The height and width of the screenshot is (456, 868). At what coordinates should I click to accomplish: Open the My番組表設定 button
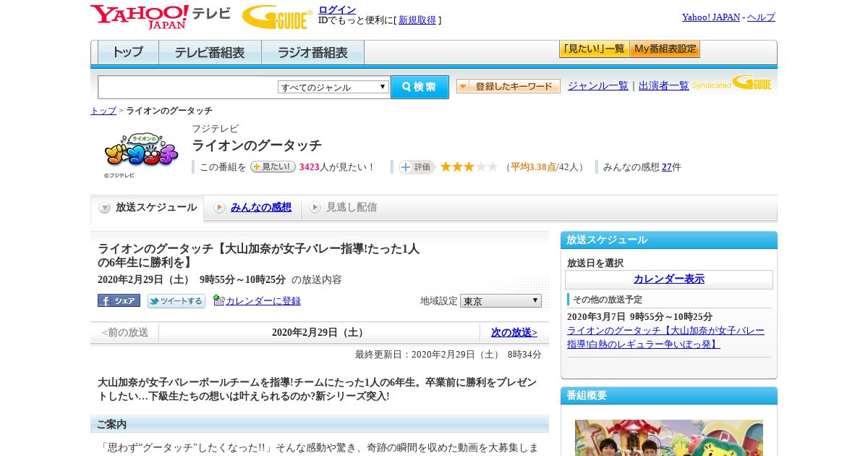coord(665,49)
